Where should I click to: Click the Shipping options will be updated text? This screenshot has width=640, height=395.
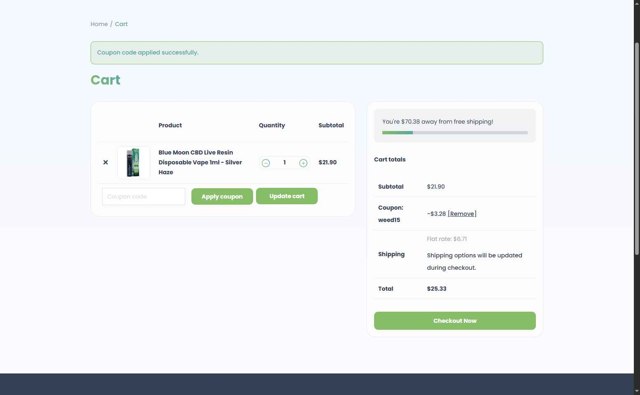coord(475,262)
